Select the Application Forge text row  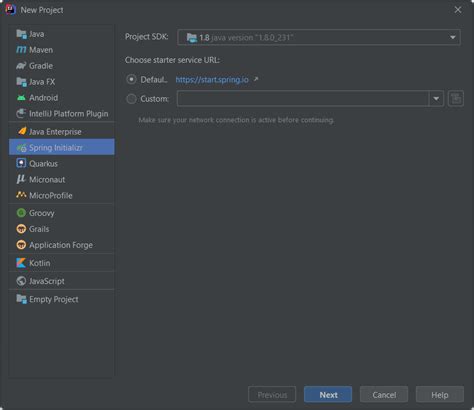[x=62, y=245]
